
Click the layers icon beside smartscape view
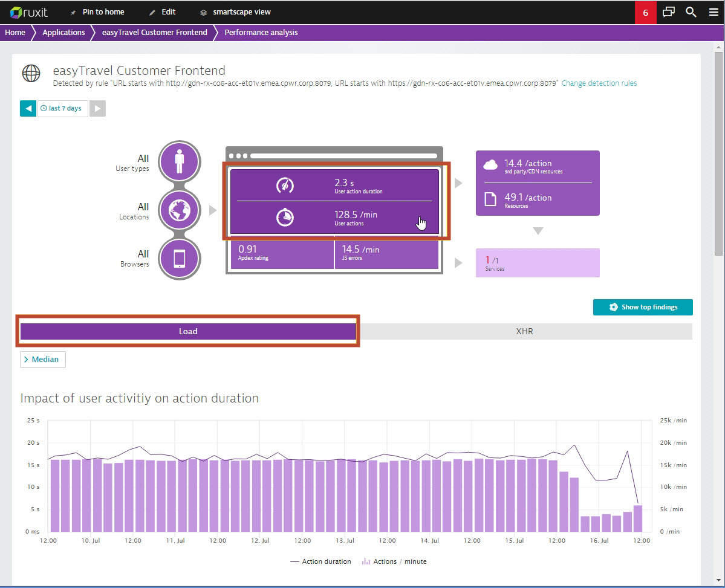point(203,13)
